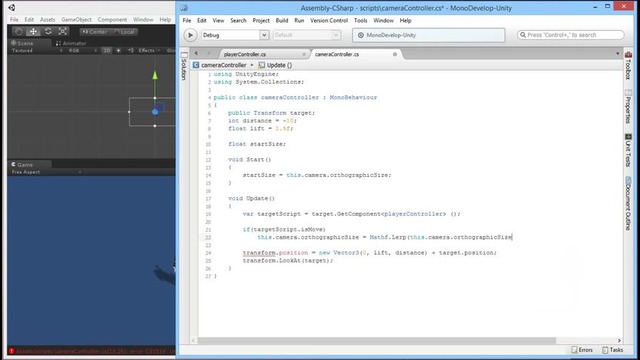The width and height of the screenshot is (640, 360).
Task: Select the Move tool in Unity toolbar
Action: pyautogui.click(x=33, y=31)
